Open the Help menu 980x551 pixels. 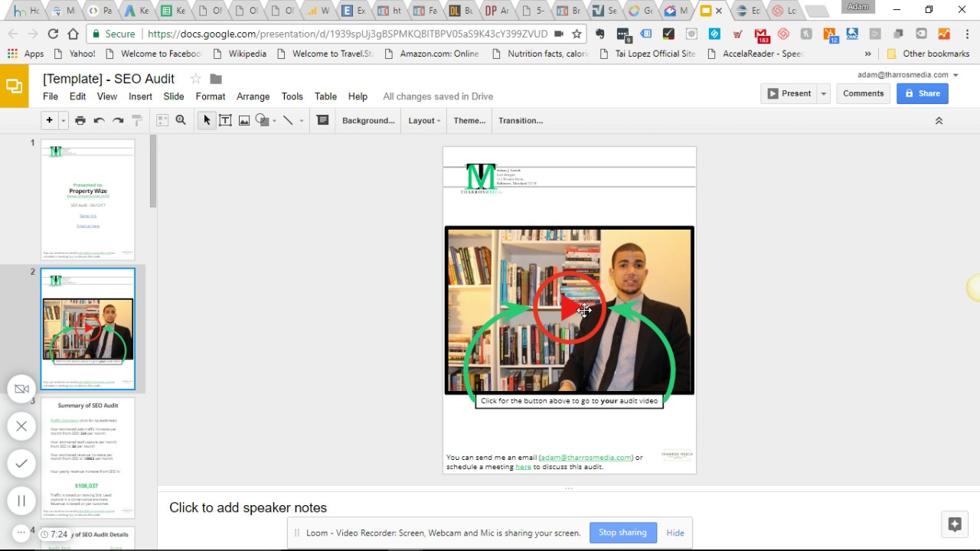pyautogui.click(x=358, y=96)
